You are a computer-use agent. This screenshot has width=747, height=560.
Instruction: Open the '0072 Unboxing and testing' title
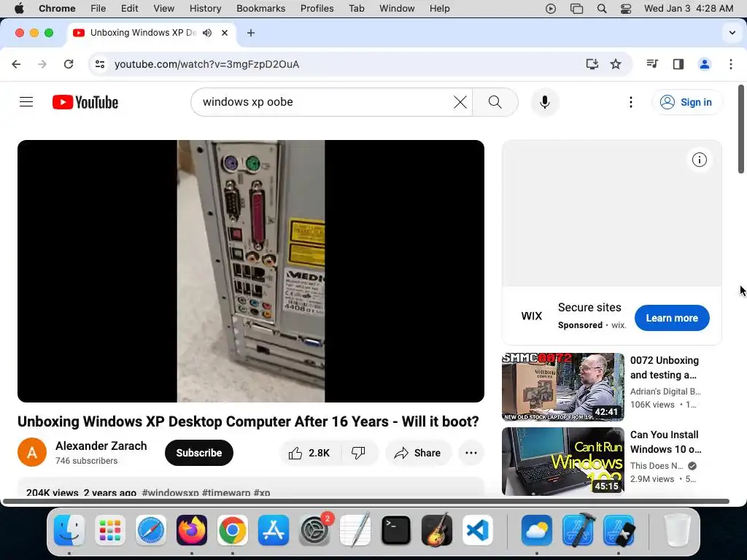pos(665,367)
